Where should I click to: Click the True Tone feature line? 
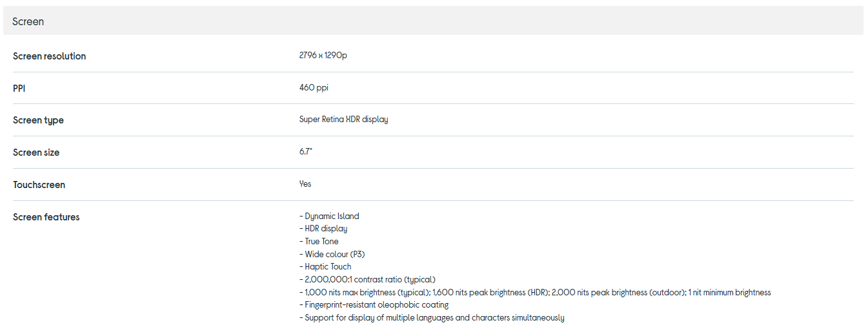[319, 242]
